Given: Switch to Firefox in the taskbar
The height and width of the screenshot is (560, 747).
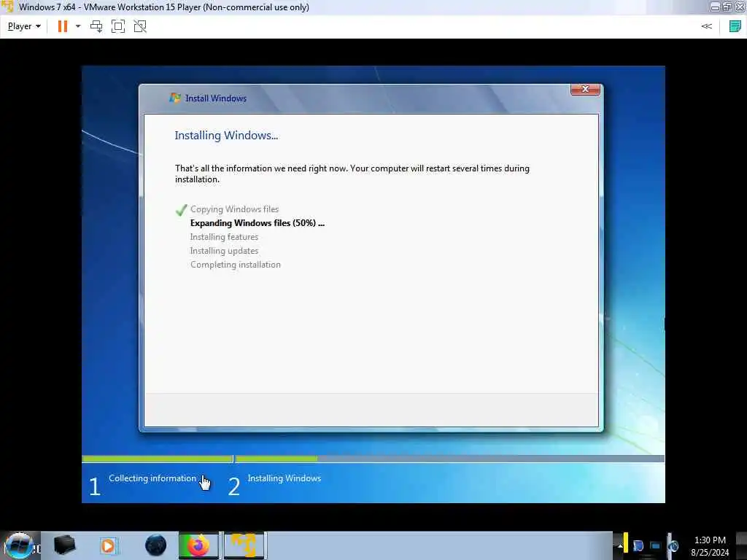Looking at the screenshot, I should pyautogui.click(x=198, y=545).
